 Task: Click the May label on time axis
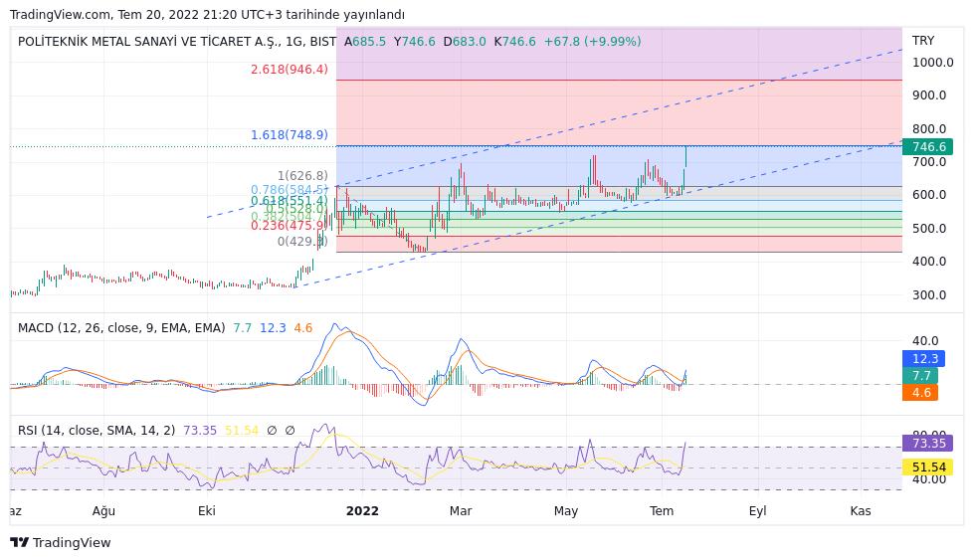pyautogui.click(x=566, y=511)
